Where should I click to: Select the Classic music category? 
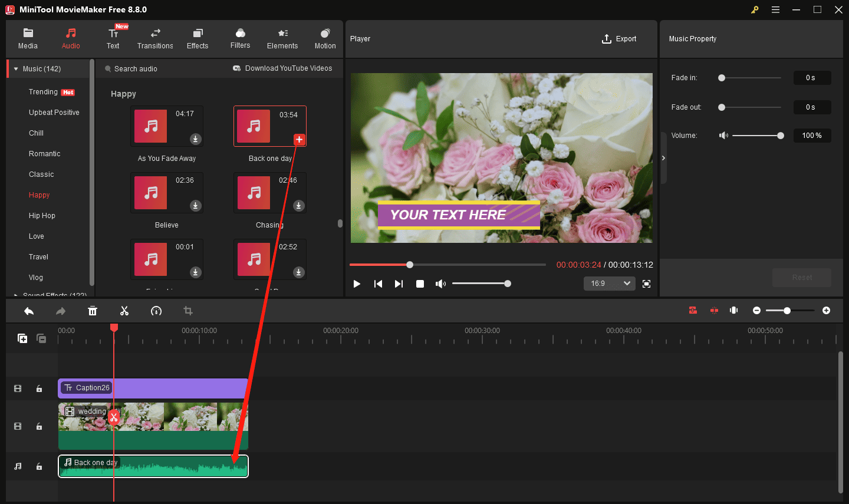(x=41, y=174)
